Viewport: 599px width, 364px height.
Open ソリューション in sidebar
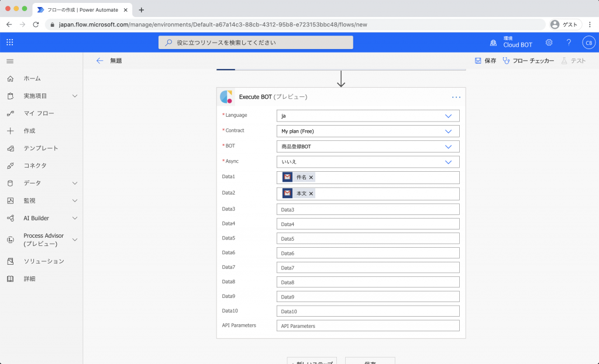44,261
